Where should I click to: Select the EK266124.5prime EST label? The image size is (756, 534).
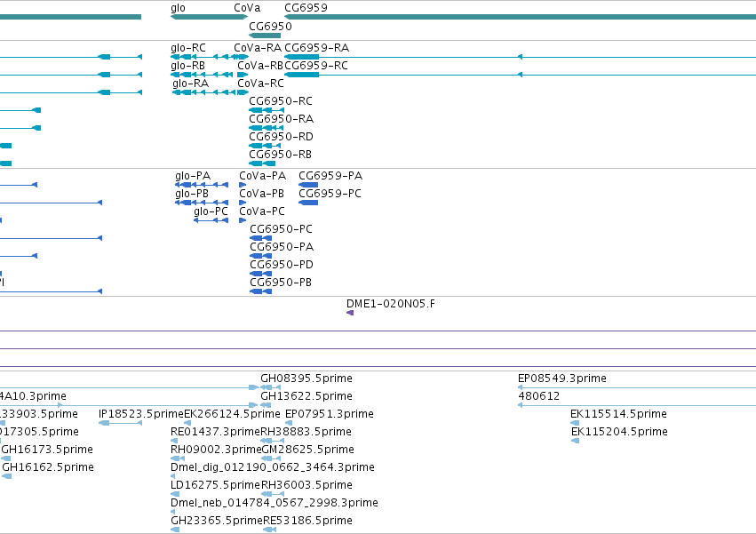(x=232, y=414)
